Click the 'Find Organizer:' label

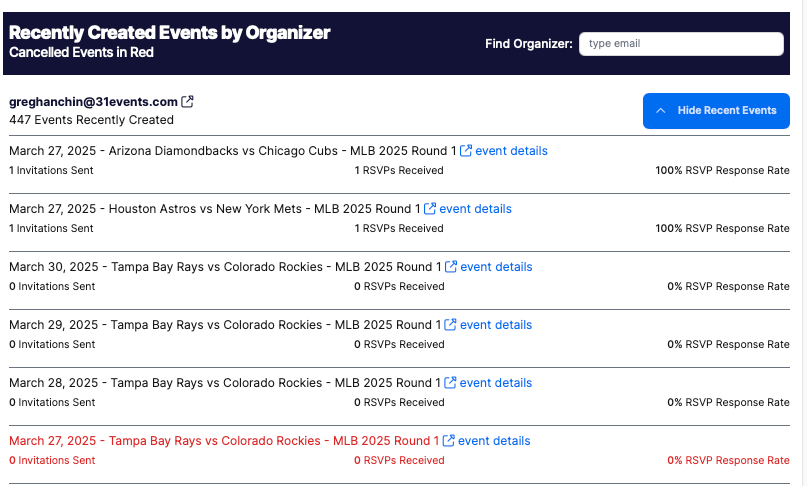pos(529,44)
